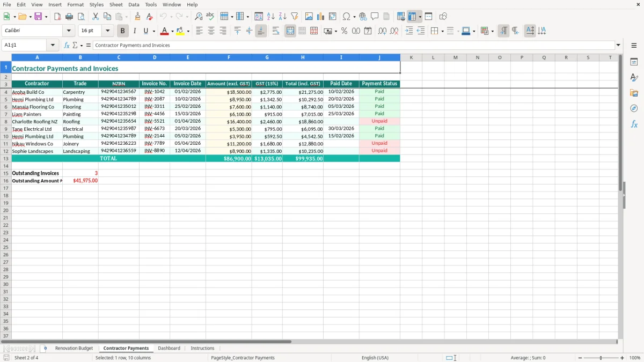The image size is (644, 362).
Task: Copy selection to clipboard
Action: (107, 17)
